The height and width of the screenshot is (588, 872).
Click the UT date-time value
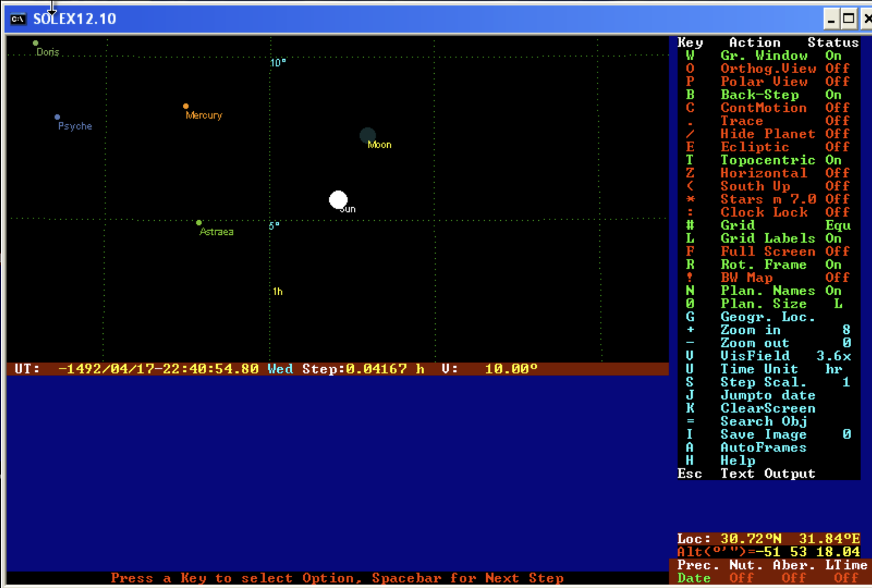point(158,369)
